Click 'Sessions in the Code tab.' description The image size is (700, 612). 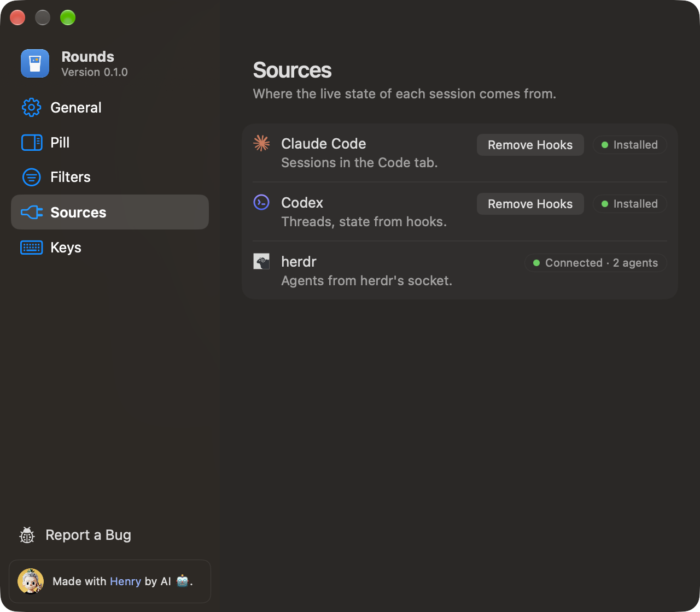(x=359, y=163)
